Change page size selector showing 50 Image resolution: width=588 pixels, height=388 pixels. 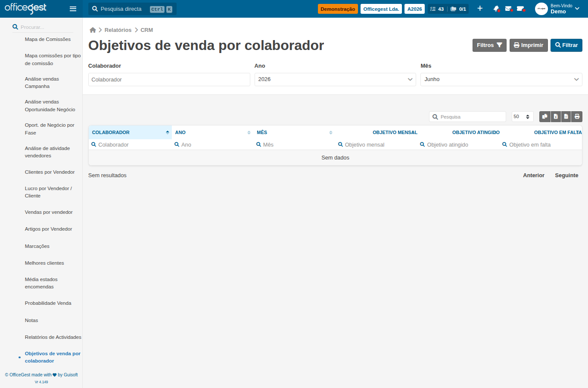coord(523,117)
